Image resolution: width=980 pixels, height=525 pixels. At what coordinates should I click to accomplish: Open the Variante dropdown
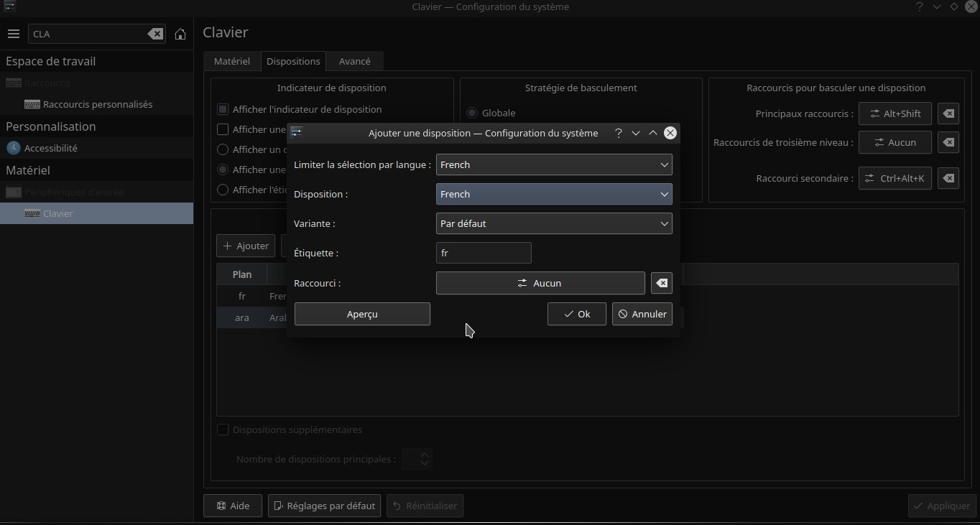pyautogui.click(x=554, y=223)
